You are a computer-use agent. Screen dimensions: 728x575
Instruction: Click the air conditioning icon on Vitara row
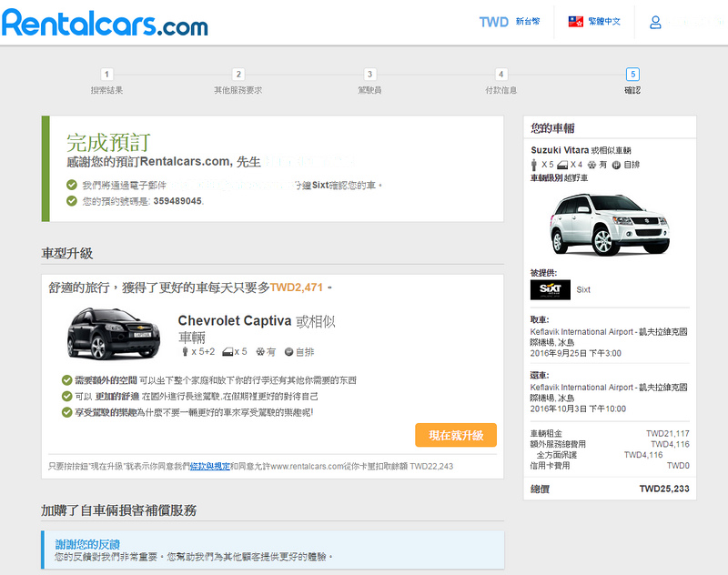[x=591, y=165]
